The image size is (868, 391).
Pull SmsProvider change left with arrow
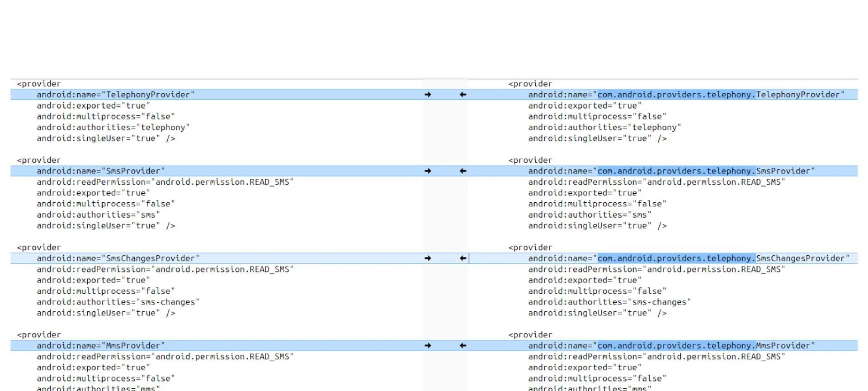point(463,171)
